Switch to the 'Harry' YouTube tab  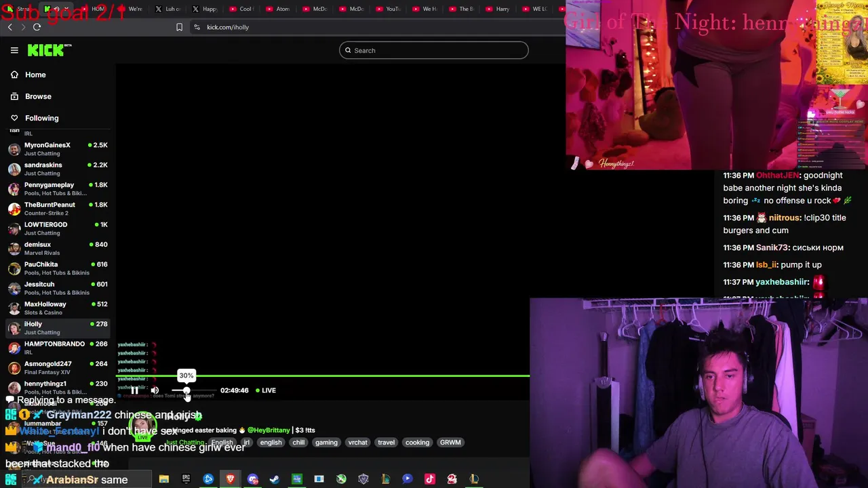[497, 9]
